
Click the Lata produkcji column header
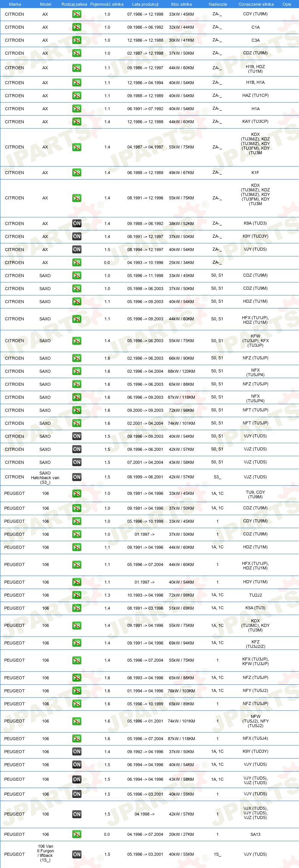(145, 4)
